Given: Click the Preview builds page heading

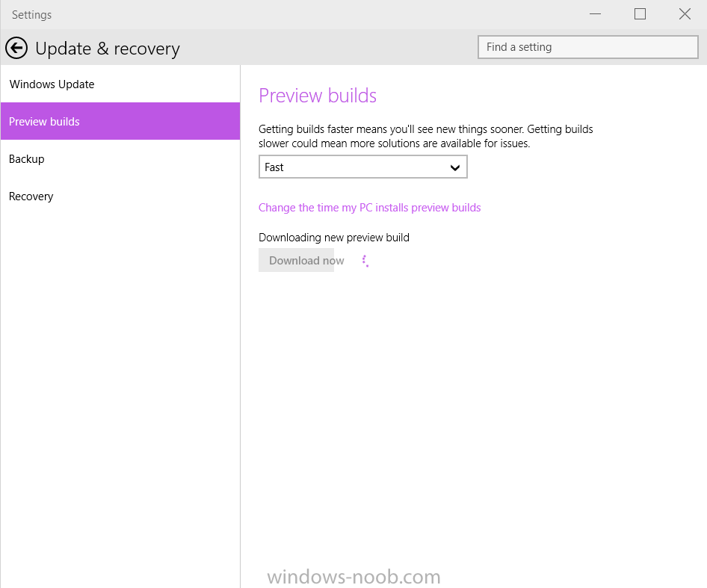Looking at the screenshot, I should pyautogui.click(x=318, y=96).
